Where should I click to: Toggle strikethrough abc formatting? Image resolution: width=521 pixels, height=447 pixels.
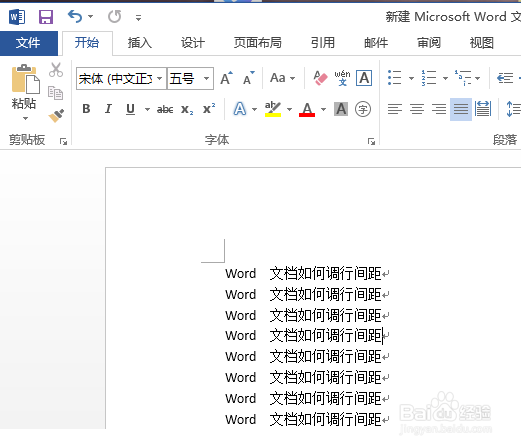pyautogui.click(x=165, y=109)
